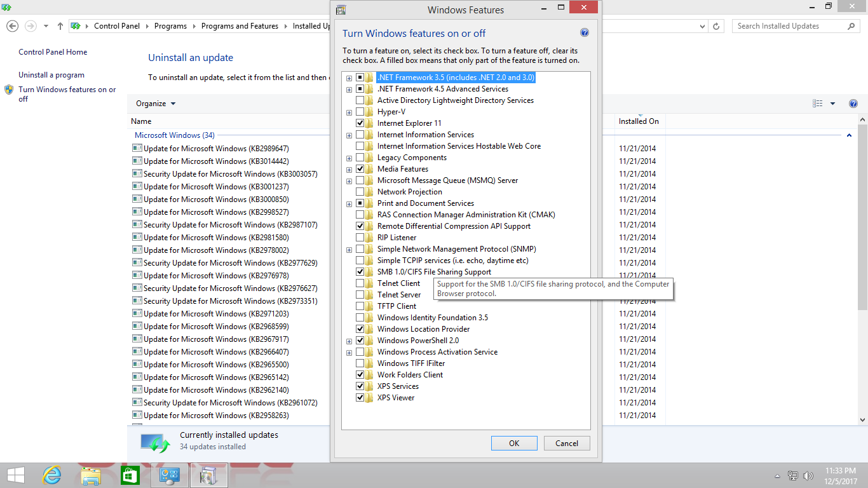The height and width of the screenshot is (488, 868).
Task: Click the network icon in the system tray
Action: tap(793, 475)
